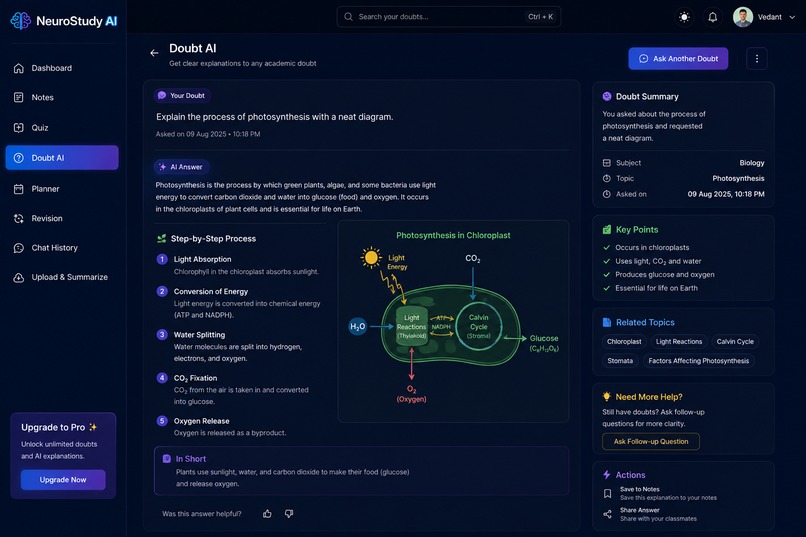Click the Doubt Summary icon
Screen dimensions: 806x537
click(607, 97)
